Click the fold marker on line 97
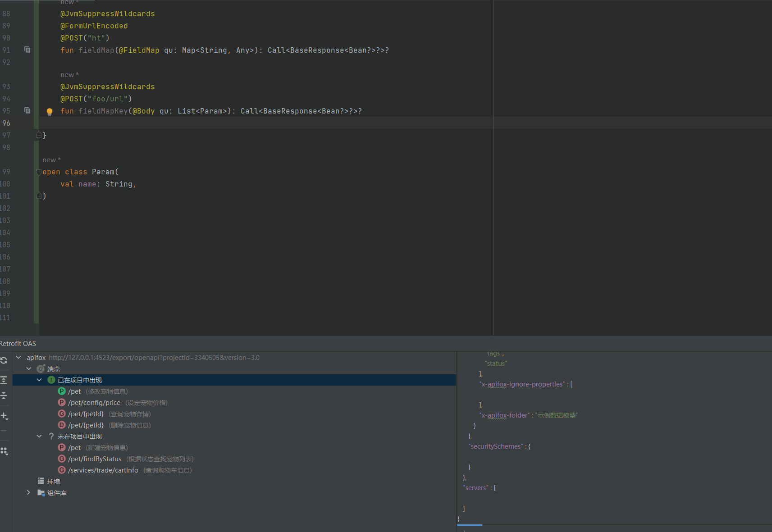The width and height of the screenshot is (772, 532). point(39,135)
